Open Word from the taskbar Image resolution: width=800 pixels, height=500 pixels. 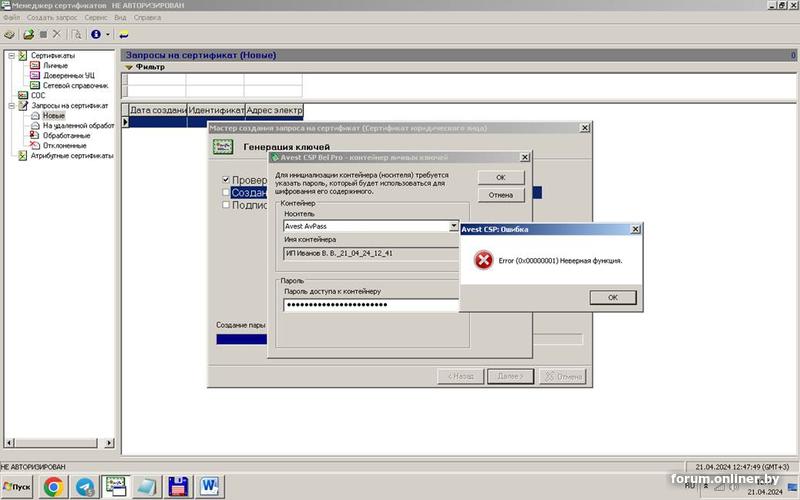pos(209,487)
